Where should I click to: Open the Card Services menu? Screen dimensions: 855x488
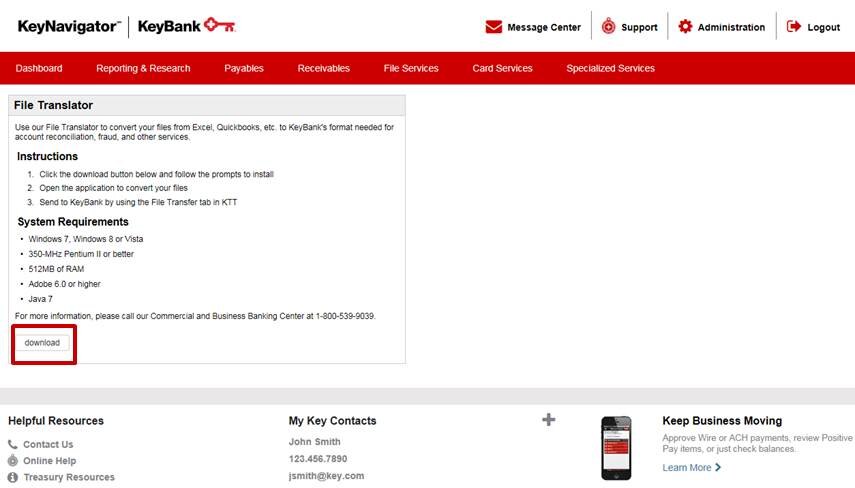[502, 68]
